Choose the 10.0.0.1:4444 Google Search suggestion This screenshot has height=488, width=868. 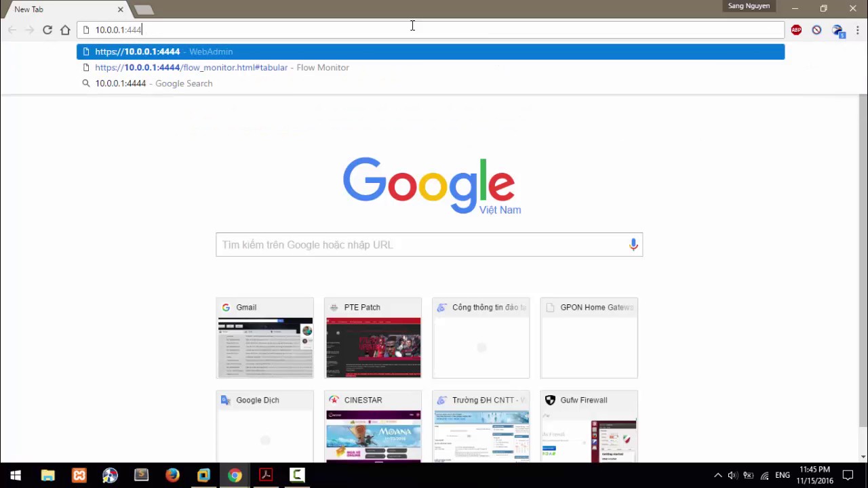431,83
